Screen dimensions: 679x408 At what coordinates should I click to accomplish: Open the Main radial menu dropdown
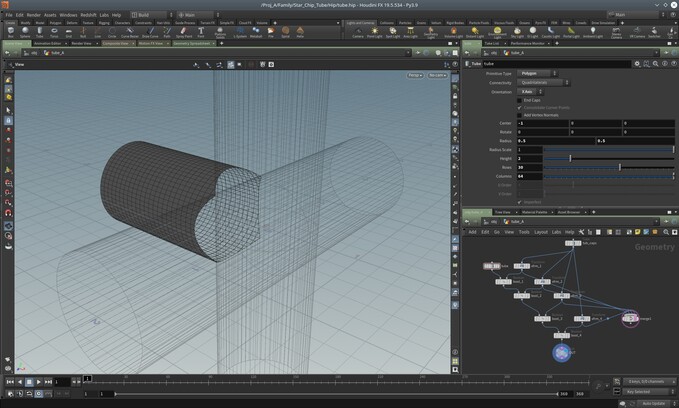(197, 15)
